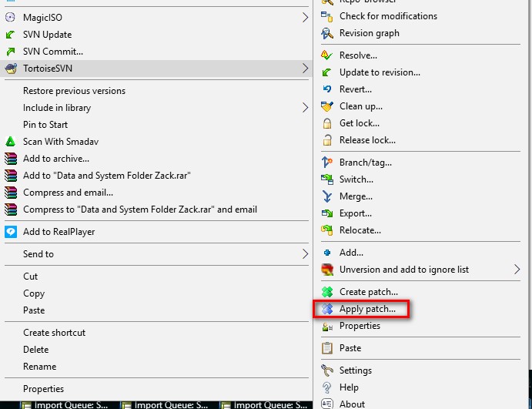Select Pin to Start
Image resolution: width=532 pixels, height=409 pixels.
(45, 125)
